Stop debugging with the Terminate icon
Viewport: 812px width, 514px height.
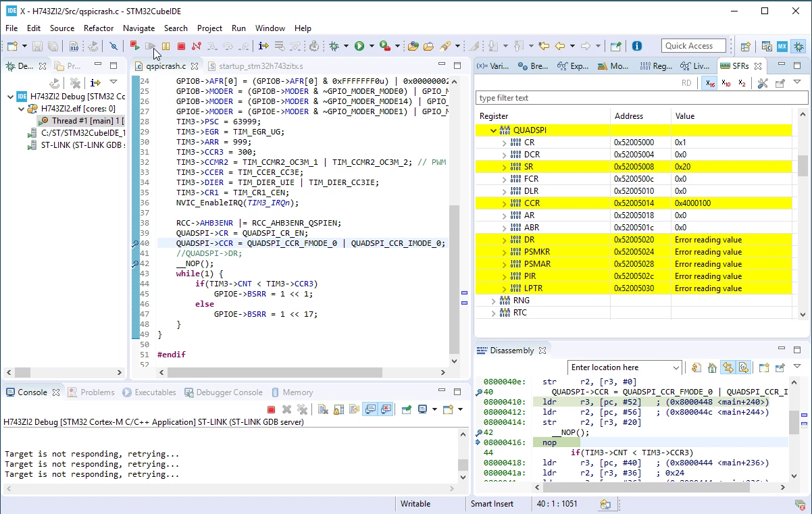(181, 46)
